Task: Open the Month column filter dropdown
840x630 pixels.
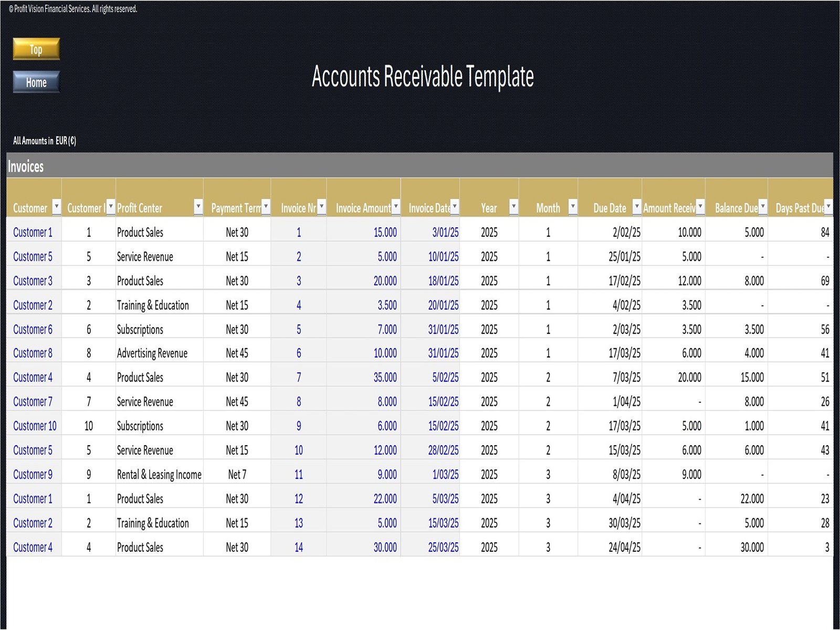Action: point(573,207)
